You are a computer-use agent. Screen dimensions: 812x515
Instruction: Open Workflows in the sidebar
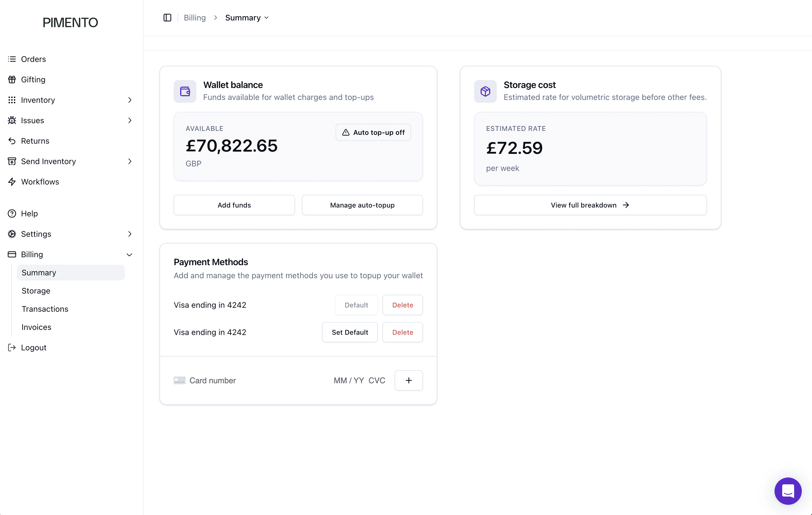(40, 182)
